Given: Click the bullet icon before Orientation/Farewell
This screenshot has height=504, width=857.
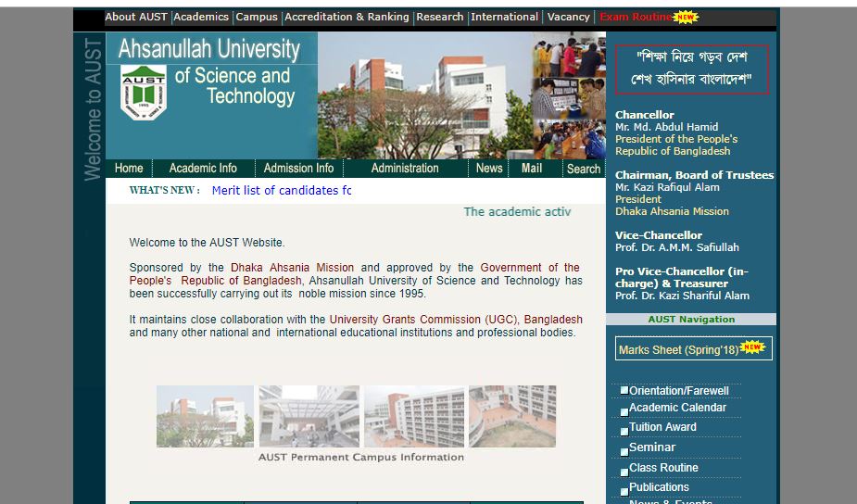Looking at the screenshot, I should pyautogui.click(x=624, y=390).
